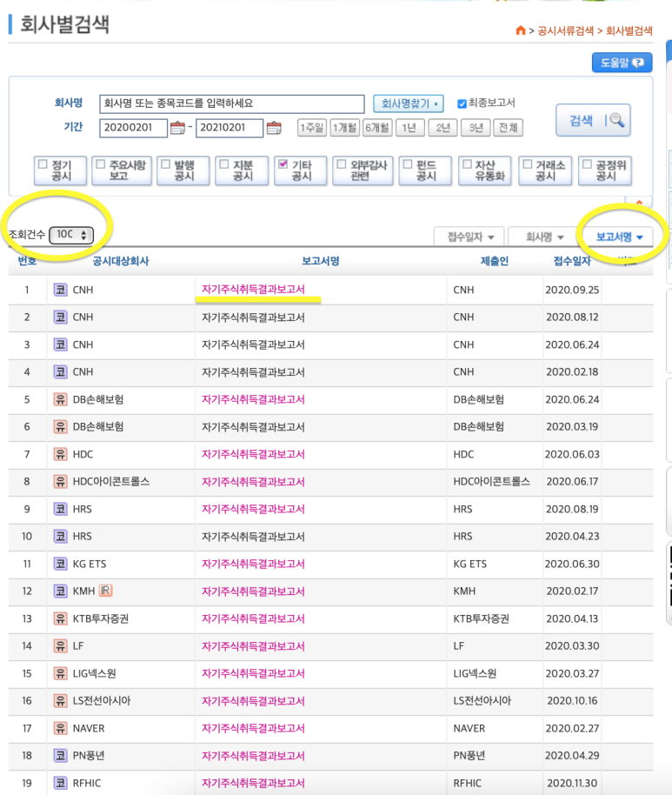Enable the 정기공시 checkbox
This screenshot has width=672, height=795.
tap(43, 164)
